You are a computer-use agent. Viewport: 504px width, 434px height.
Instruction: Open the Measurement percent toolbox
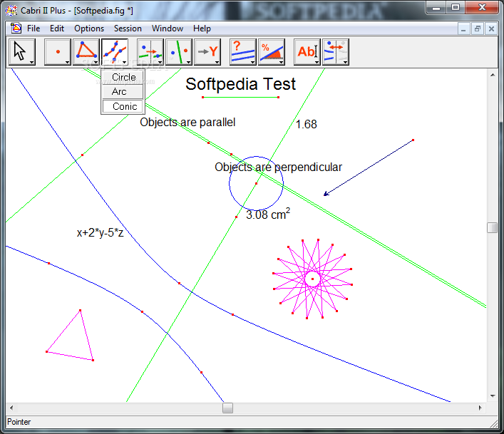pyautogui.click(x=272, y=52)
